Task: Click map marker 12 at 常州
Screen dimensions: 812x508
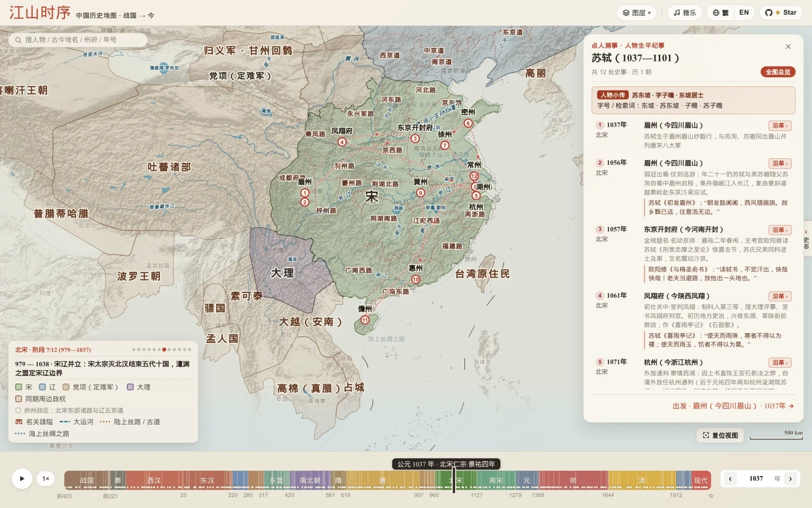Action: pos(474,176)
